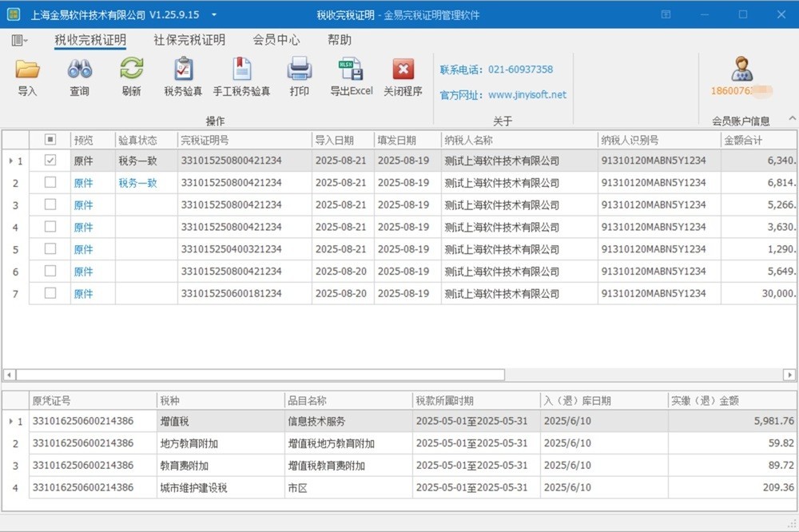This screenshot has height=532, width=799.
Task: Toggle the select-all checkbox in table header
Action: click(x=50, y=140)
